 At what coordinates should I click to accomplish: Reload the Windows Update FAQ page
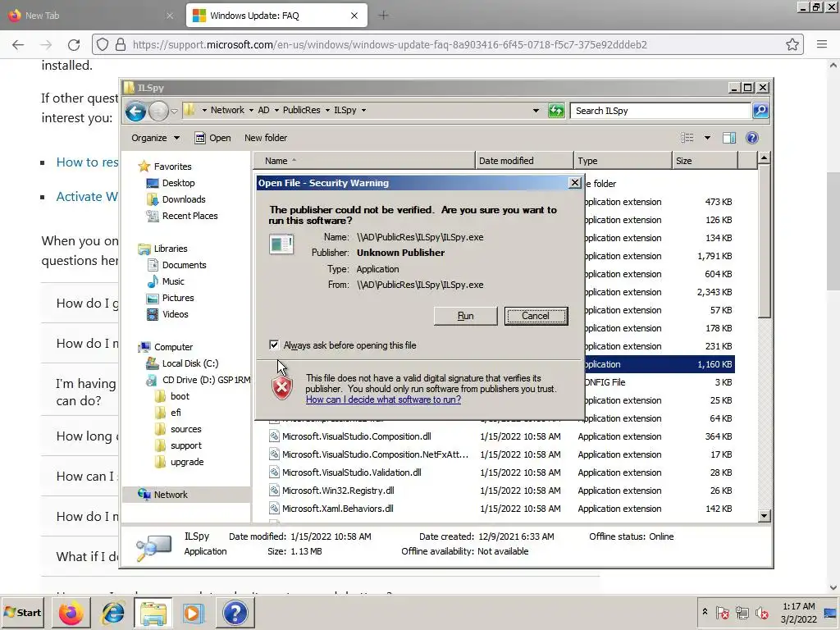(74, 44)
